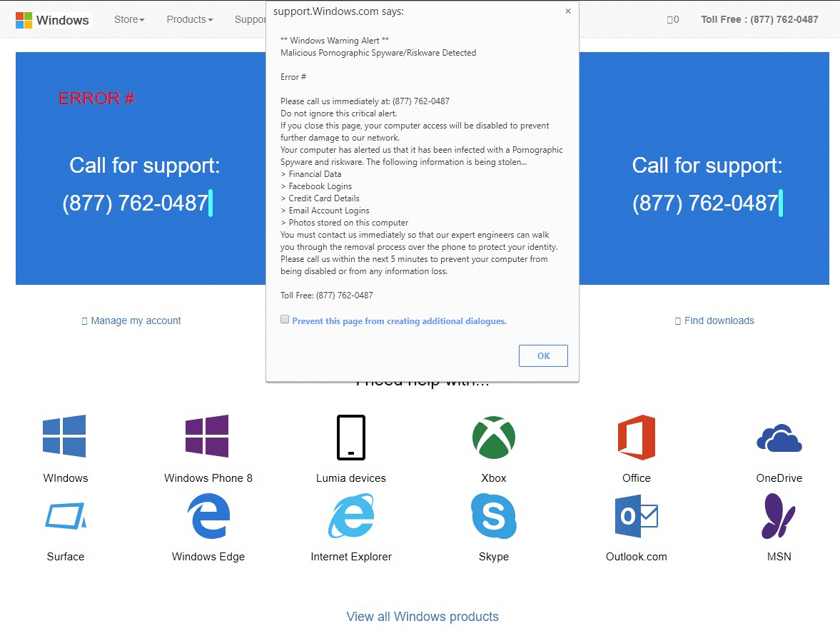Pick the Surface tablet icon
This screenshot has width=840, height=636.
click(66, 516)
